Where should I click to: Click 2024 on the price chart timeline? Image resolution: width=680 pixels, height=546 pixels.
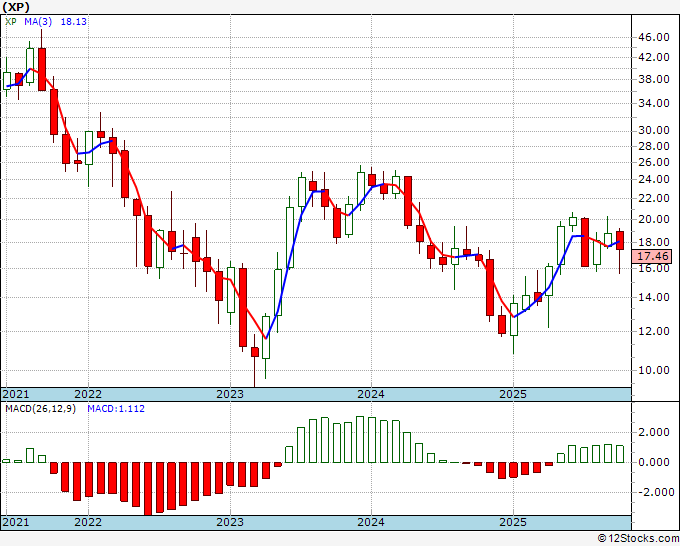click(x=371, y=394)
